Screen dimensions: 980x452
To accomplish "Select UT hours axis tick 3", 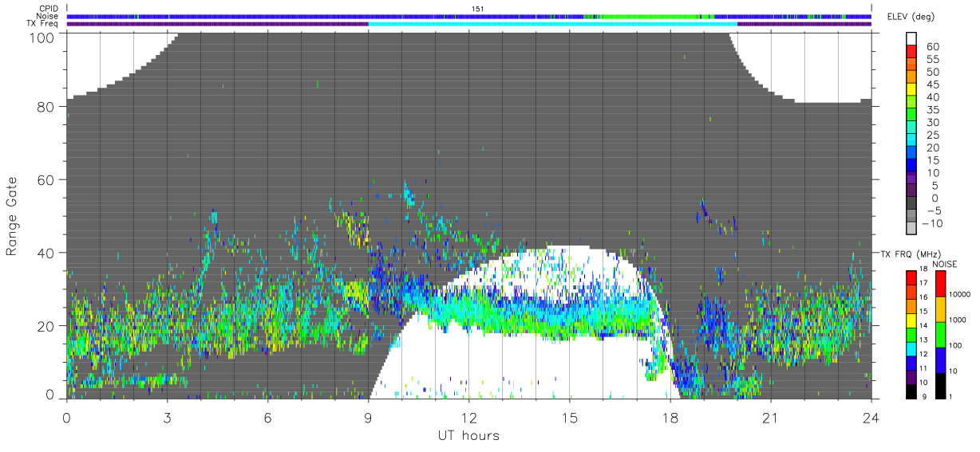I will [167, 418].
